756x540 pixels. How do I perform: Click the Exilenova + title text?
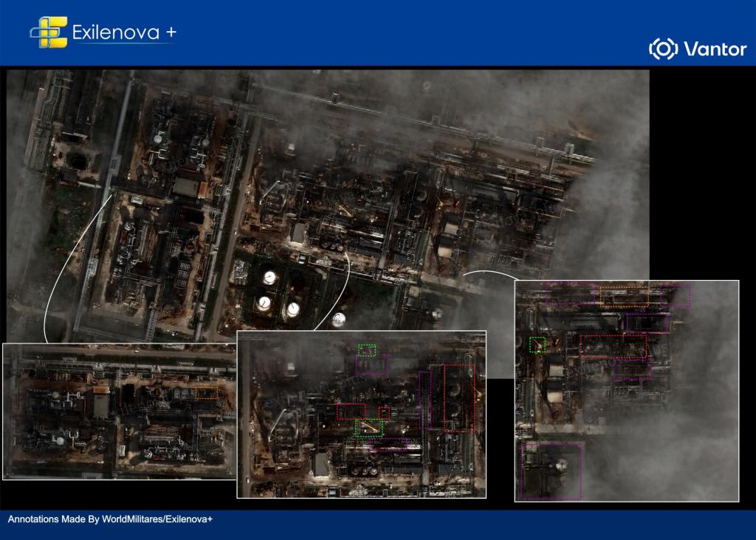pos(124,33)
